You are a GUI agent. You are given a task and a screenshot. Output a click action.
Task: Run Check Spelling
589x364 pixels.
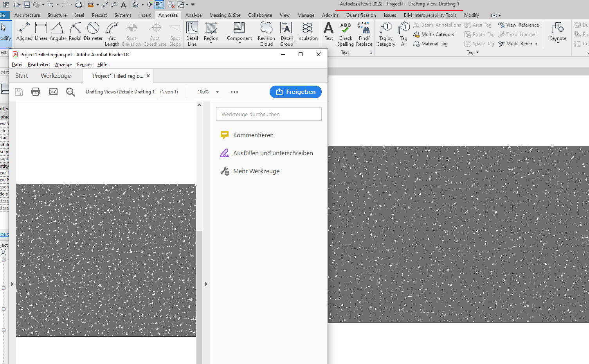[346, 33]
